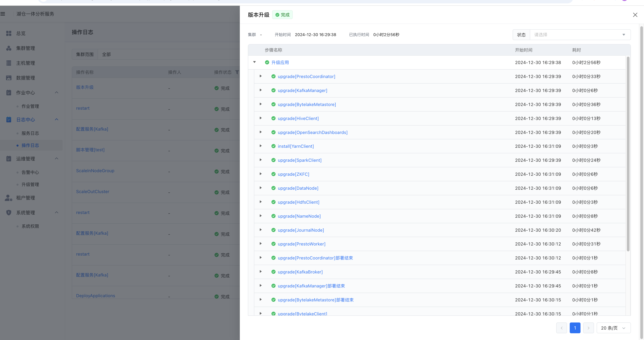Expand the upgrade[JournalNode] step

(x=261, y=230)
